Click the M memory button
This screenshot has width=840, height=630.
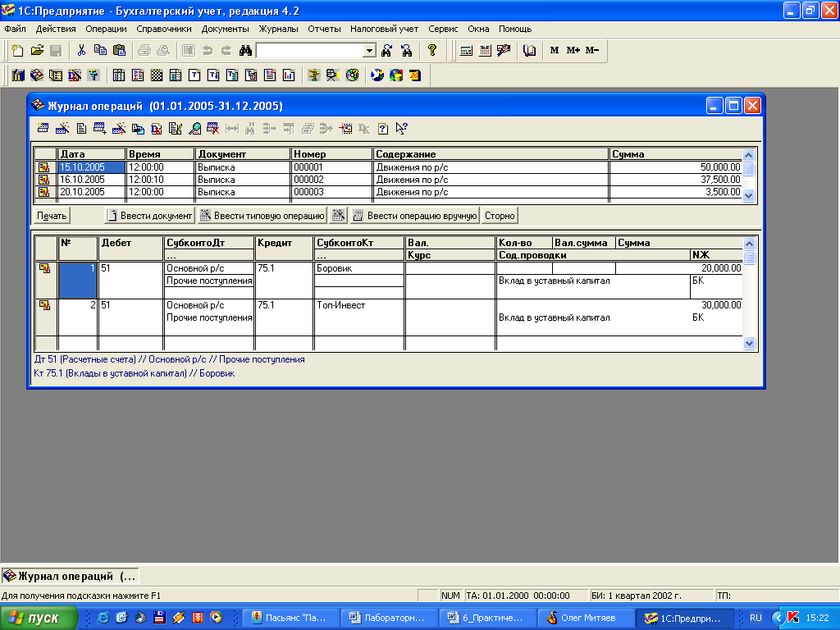[555, 50]
